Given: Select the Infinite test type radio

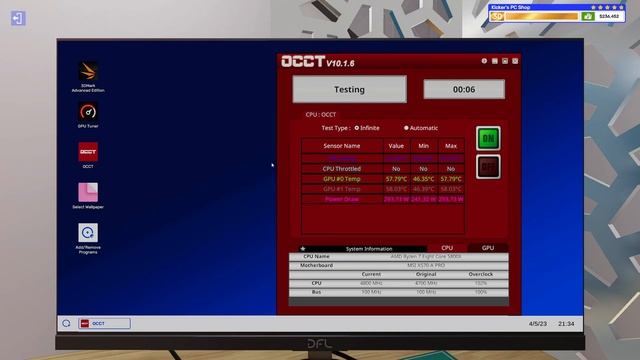Looking at the screenshot, I should pos(357,128).
